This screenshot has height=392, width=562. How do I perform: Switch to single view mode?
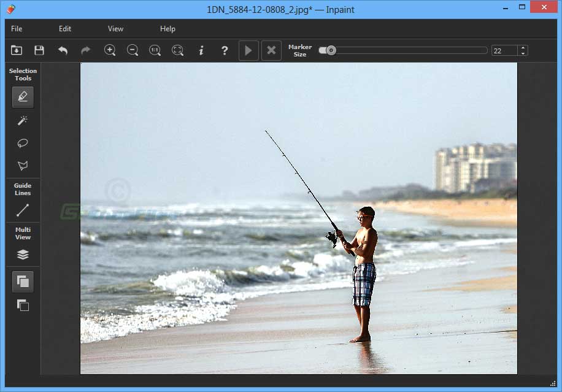pos(23,281)
